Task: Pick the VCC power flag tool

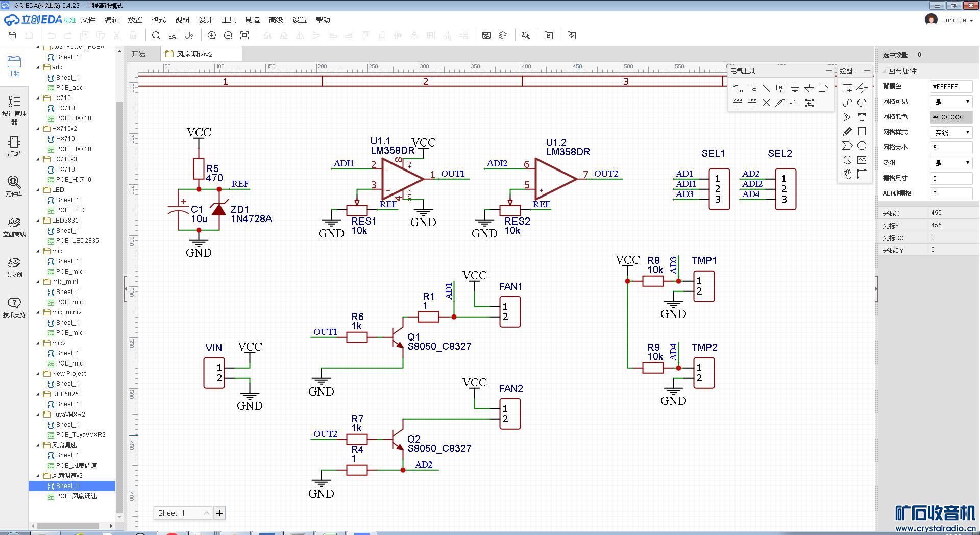Action: click(738, 103)
